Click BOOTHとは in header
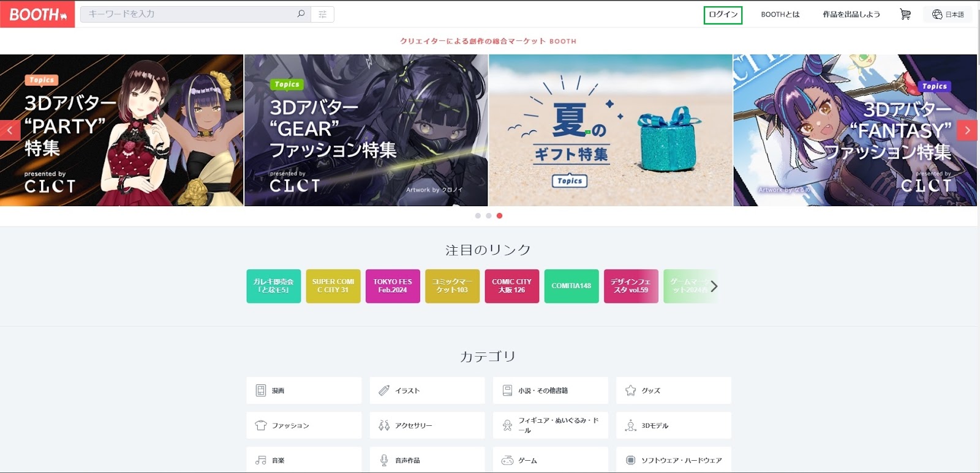 [x=780, y=14]
